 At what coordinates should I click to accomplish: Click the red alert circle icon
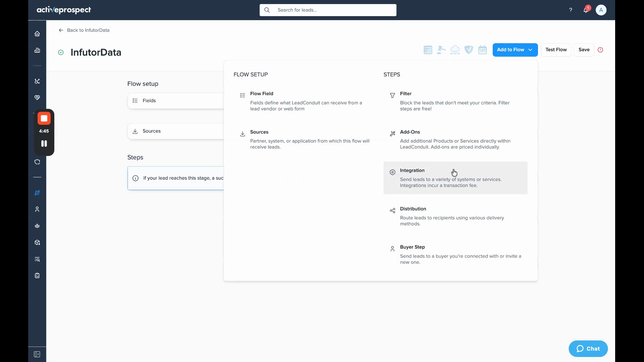pyautogui.click(x=600, y=50)
